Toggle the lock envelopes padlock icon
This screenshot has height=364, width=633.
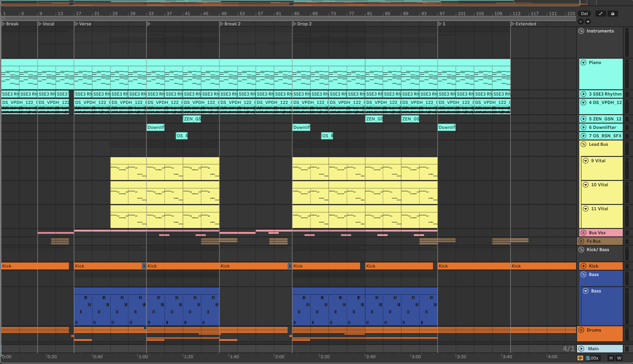[613, 14]
